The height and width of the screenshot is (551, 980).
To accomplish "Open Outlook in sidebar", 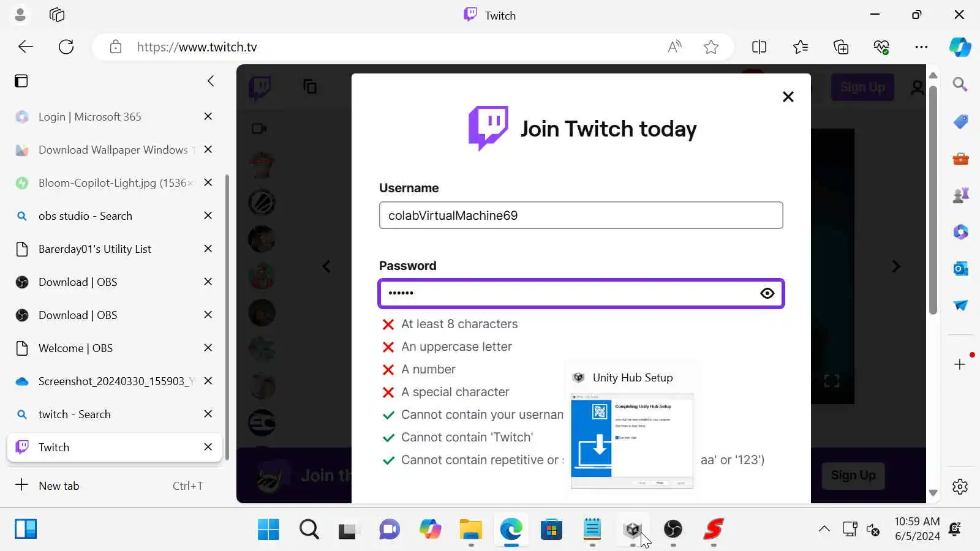I will coord(960,268).
